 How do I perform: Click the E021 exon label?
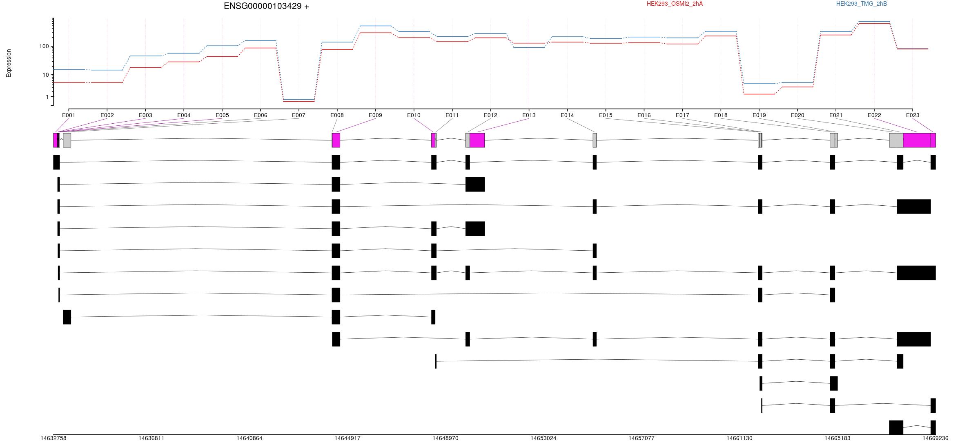[836, 115]
